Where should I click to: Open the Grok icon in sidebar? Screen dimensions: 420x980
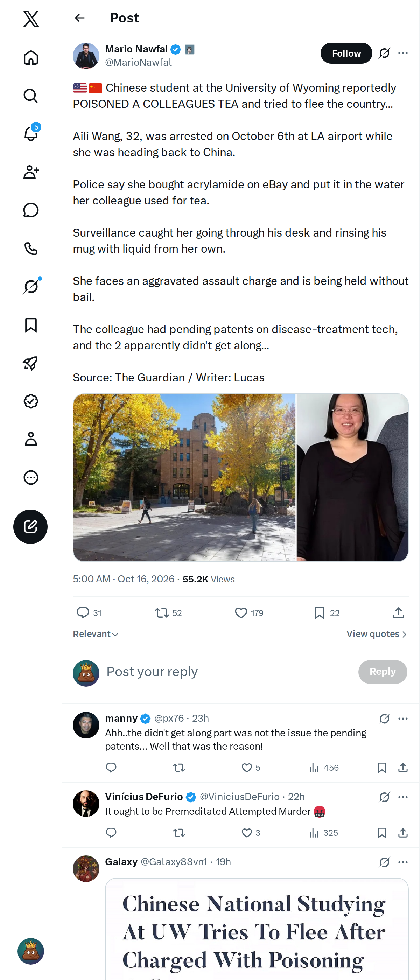(x=31, y=286)
